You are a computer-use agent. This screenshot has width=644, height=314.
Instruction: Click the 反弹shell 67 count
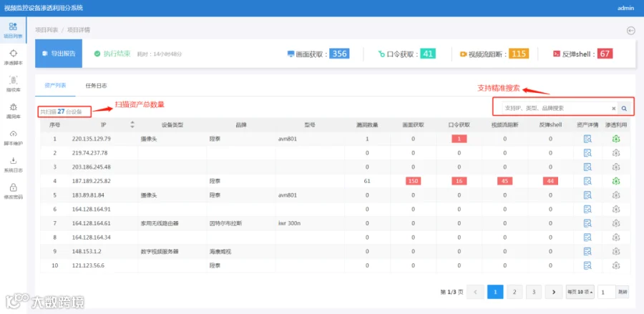click(x=605, y=54)
